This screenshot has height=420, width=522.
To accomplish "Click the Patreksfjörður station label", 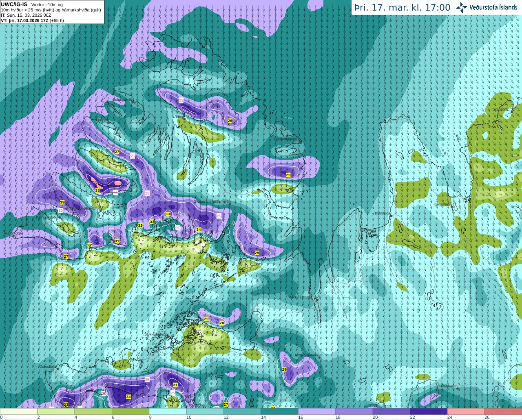I will click(x=48, y=217).
